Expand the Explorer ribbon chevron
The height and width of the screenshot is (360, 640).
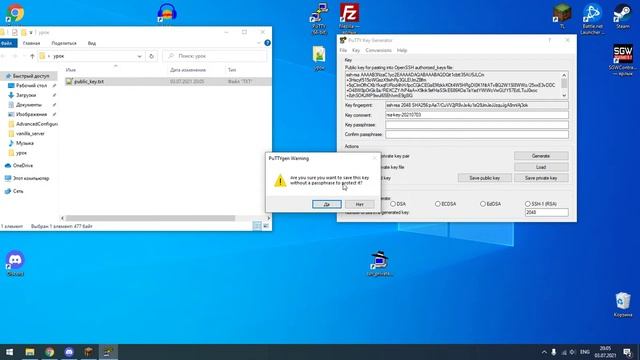(258, 43)
